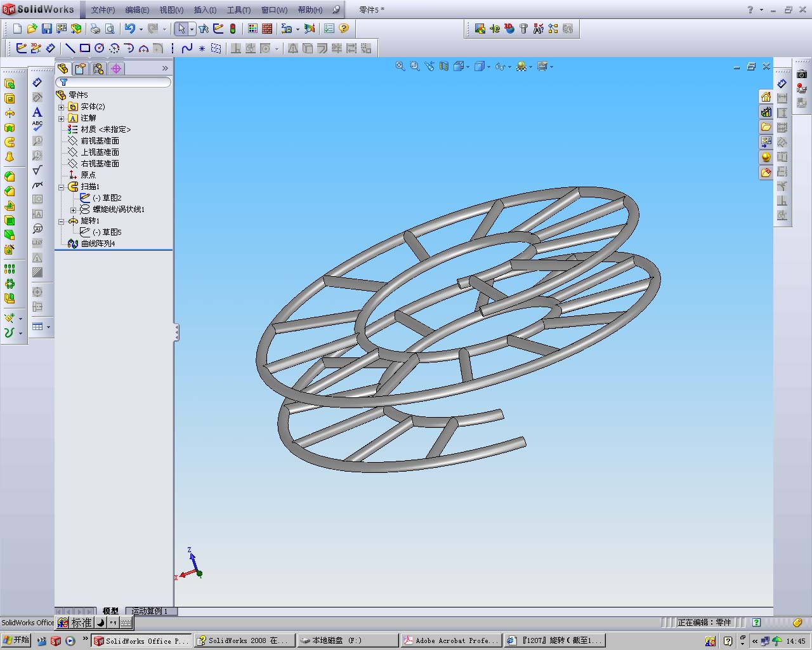Collapse the 旋转1 feature
The height and width of the screenshot is (650, 812).
[x=62, y=221]
